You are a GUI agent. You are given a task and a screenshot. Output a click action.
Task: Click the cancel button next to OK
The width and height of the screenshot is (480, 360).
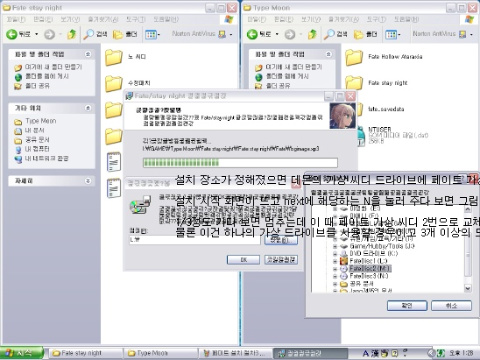(x=281, y=259)
